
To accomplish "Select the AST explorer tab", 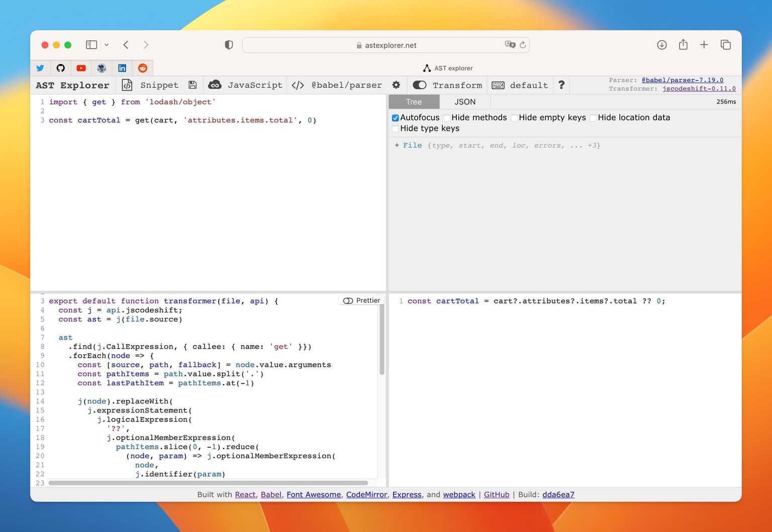I will (448, 68).
